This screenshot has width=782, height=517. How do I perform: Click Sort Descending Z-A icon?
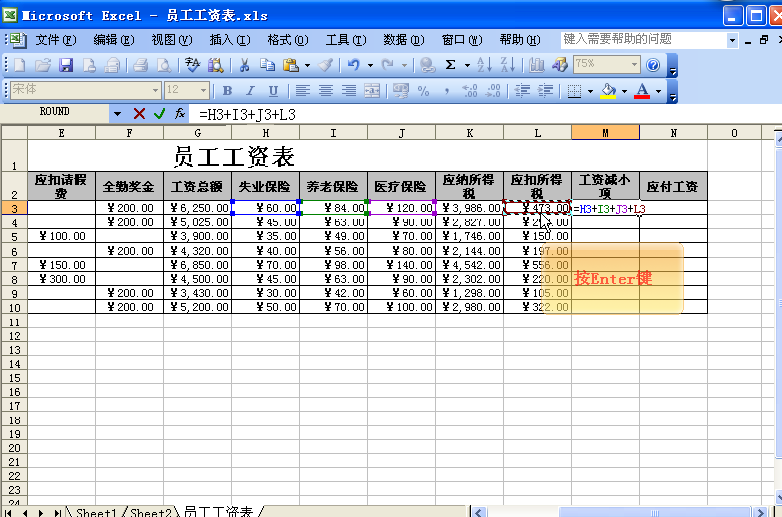507,65
